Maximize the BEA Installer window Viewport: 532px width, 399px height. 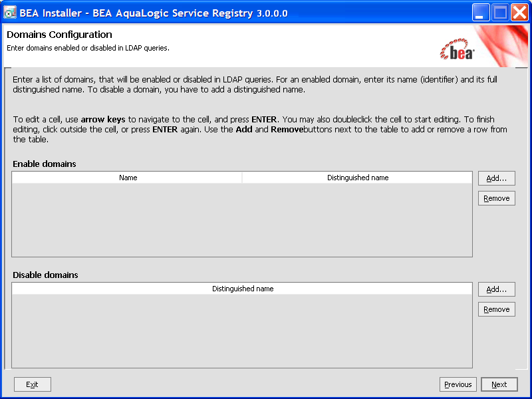pyautogui.click(x=500, y=13)
